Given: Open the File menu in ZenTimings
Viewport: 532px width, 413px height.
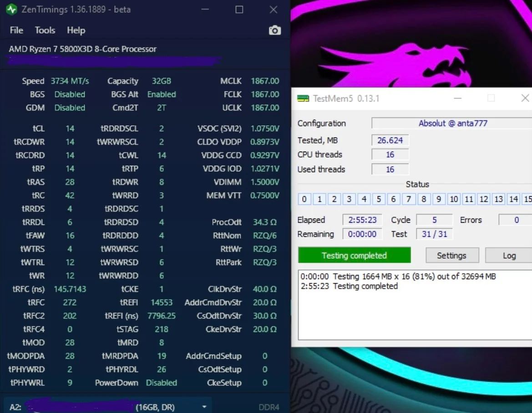Looking at the screenshot, I should click(x=16, y=30).
